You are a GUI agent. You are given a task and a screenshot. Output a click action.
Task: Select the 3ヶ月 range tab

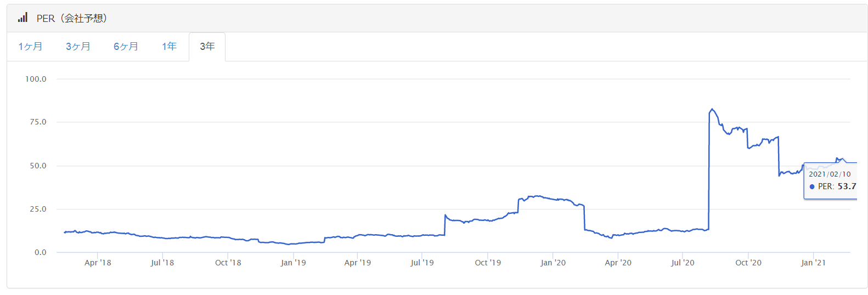[78, 47]
